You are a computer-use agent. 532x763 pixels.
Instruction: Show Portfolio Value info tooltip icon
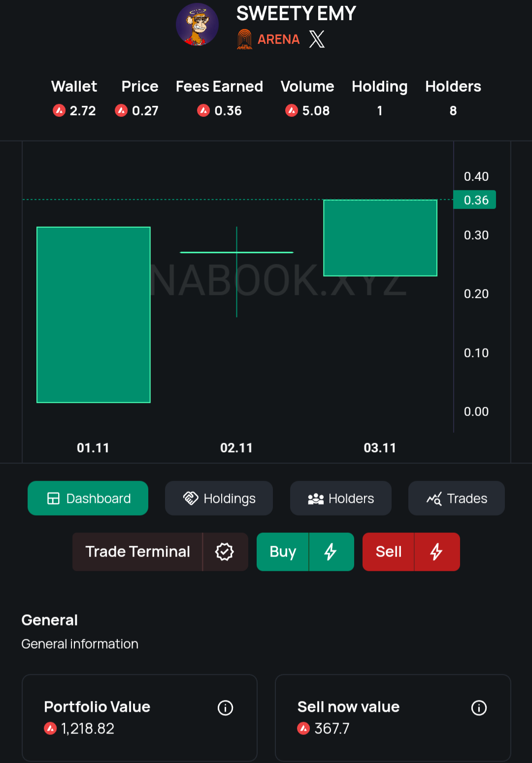coord(226,708)
